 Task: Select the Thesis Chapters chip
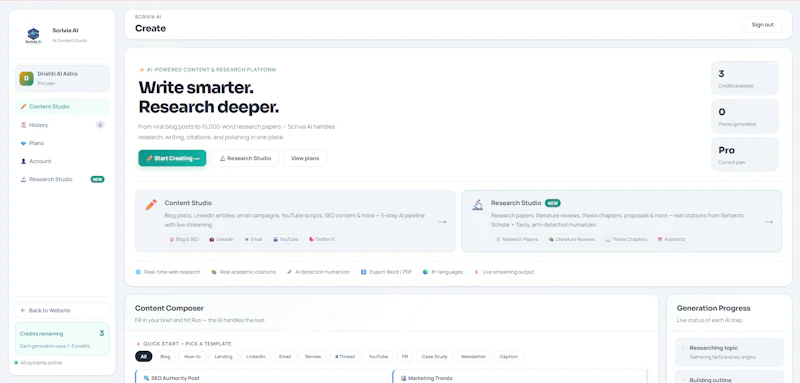click(x=626, y=239)
